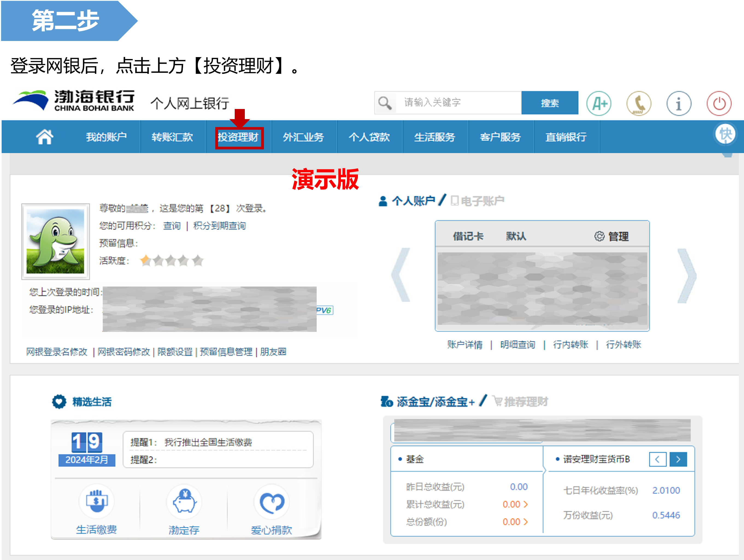Switch to 推荐理财 tab
The width and height of the screenshot is (744, 560).
[521, 402]
